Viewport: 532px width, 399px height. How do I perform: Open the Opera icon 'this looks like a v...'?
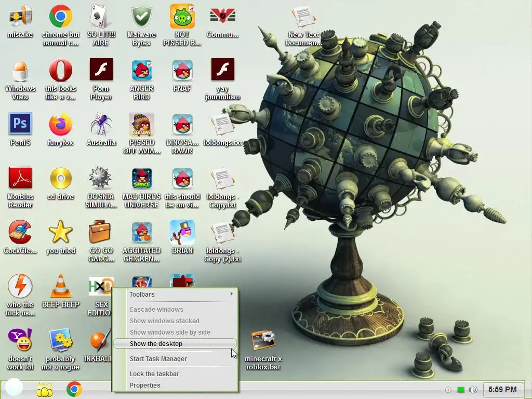60,70
